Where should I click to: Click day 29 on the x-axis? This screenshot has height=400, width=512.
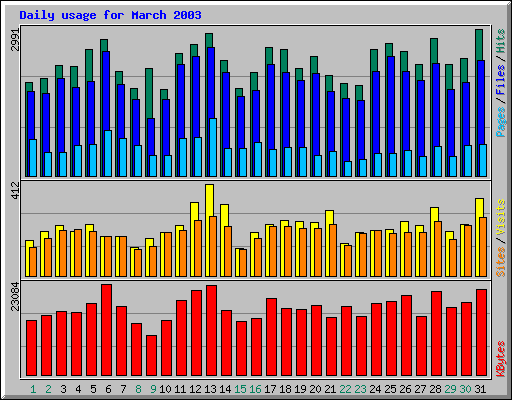450,389
